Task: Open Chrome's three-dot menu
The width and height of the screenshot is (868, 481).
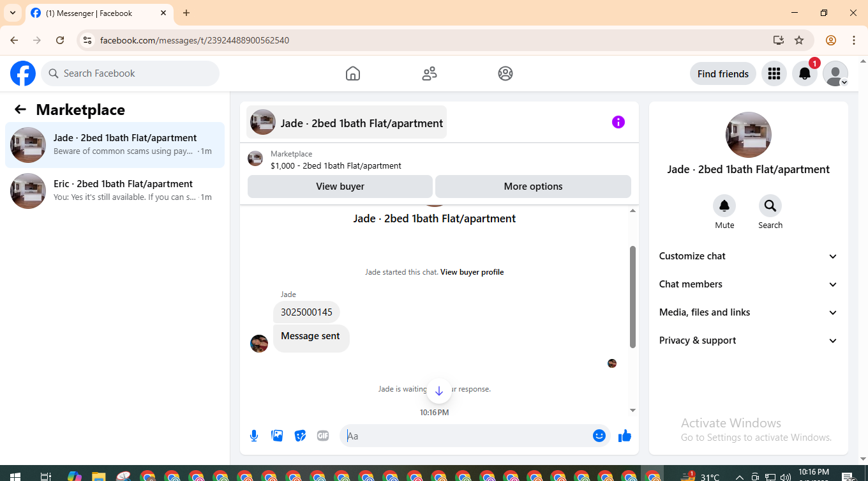Action: click(854, 40)
